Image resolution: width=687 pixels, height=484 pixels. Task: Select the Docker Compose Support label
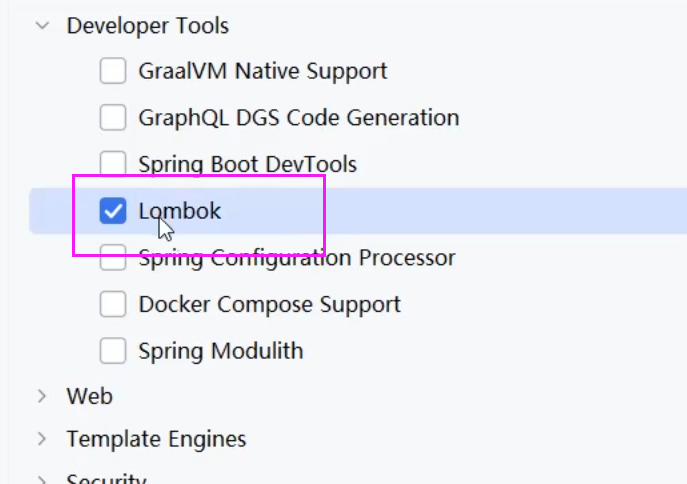tap(270, 304)
